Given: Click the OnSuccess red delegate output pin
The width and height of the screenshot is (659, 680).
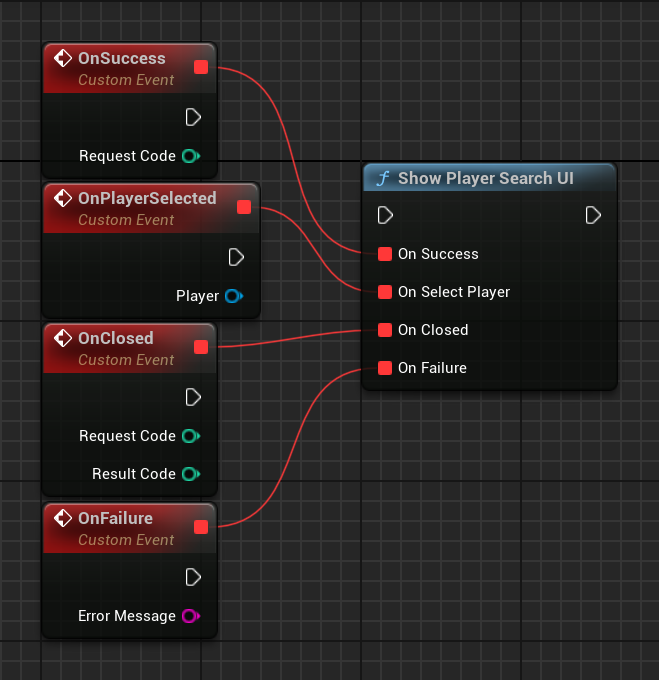Looking at the screenshot, I should (200, 67).
